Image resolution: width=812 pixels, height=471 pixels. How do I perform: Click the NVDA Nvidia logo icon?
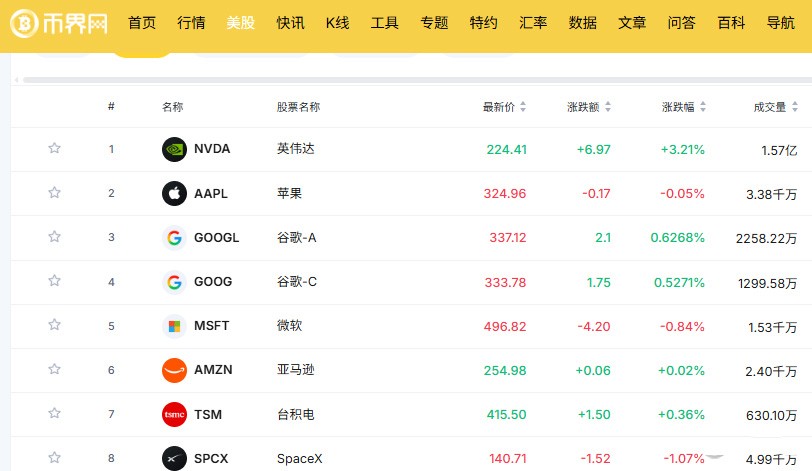(x=175, y=150)
